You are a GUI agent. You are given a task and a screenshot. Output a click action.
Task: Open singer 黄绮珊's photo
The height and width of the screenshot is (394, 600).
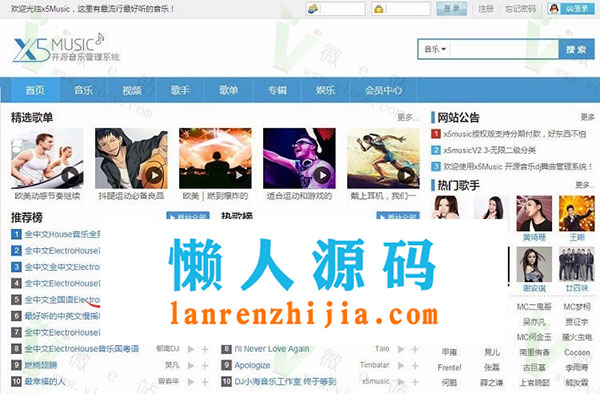coord(534,213)
